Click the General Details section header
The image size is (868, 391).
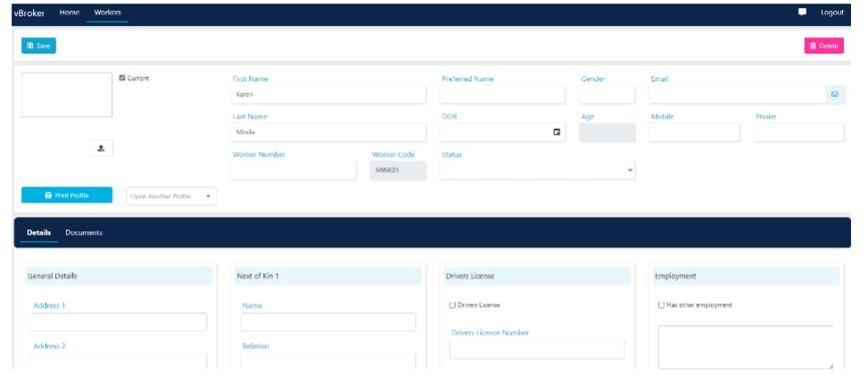(x=119, y=276)
